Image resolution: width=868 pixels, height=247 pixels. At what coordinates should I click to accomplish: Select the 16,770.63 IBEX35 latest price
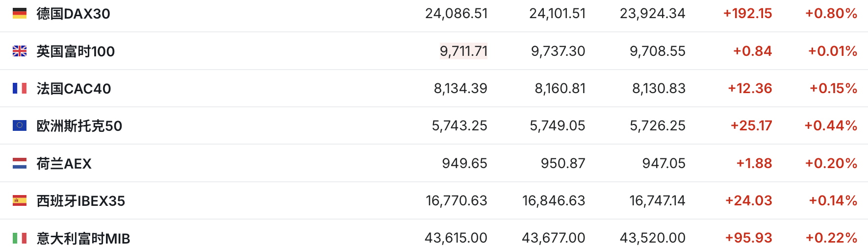coord(456,200)
